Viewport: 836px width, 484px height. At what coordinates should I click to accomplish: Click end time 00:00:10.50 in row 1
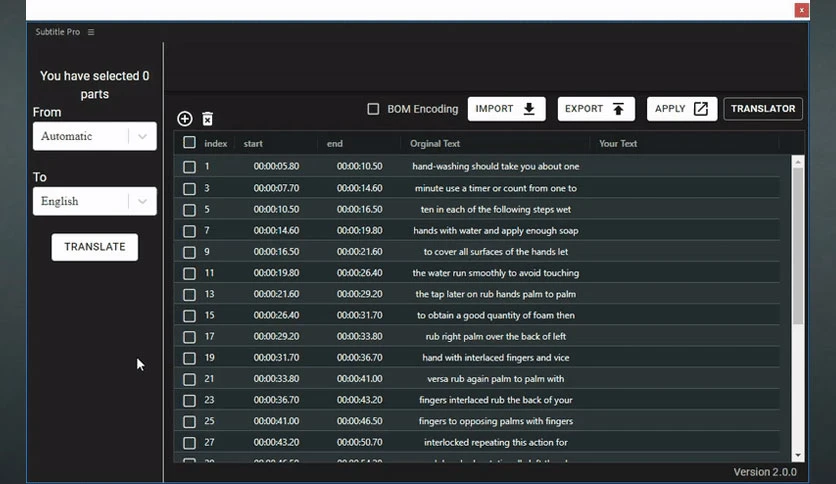(359, 166)
